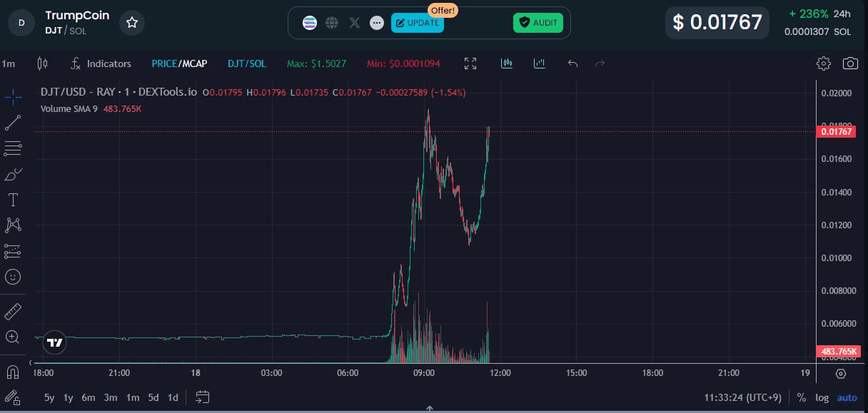Click the $ 0.01767 price display
The width and height of the screenshot is (868, 413).
pos(717,23)
